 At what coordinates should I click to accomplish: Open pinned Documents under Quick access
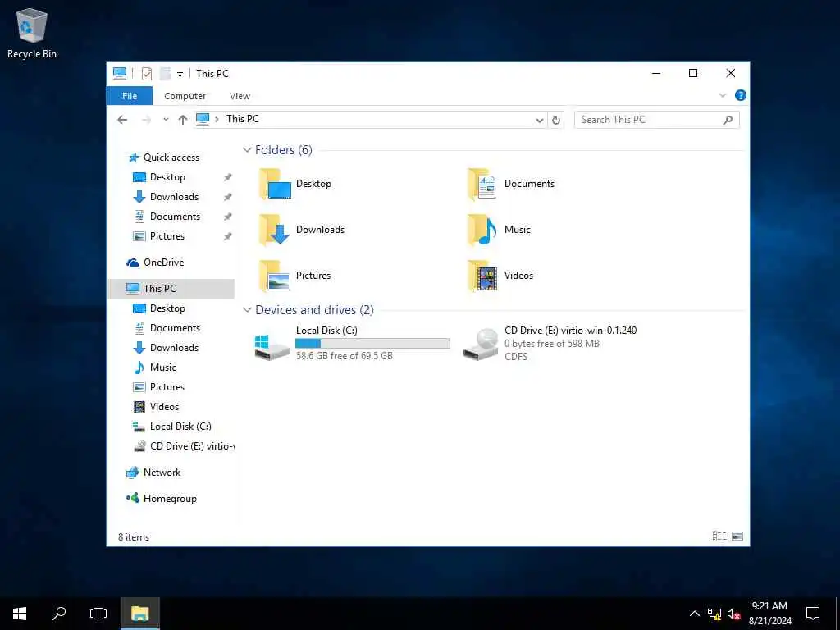coord(175,217)
